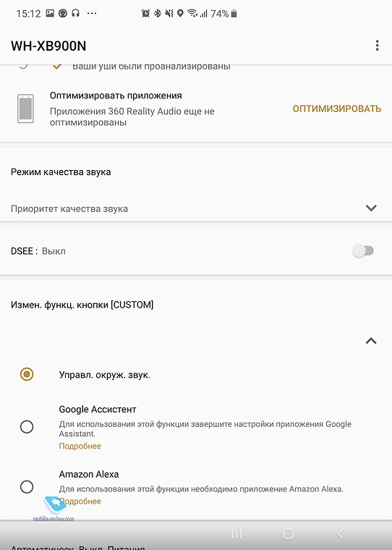Tap the Android home button
Screen dimensions: 392x550
pos(289,534)
